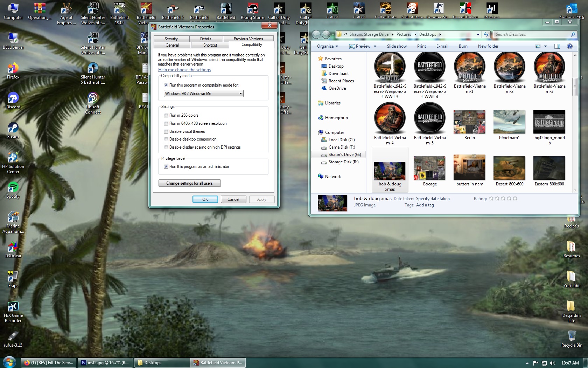Image resolution: width=588 pixels, height=368 pixels.
Task: Open Battlefield 1942 desktop shortcut
Action: click(119, 14)
